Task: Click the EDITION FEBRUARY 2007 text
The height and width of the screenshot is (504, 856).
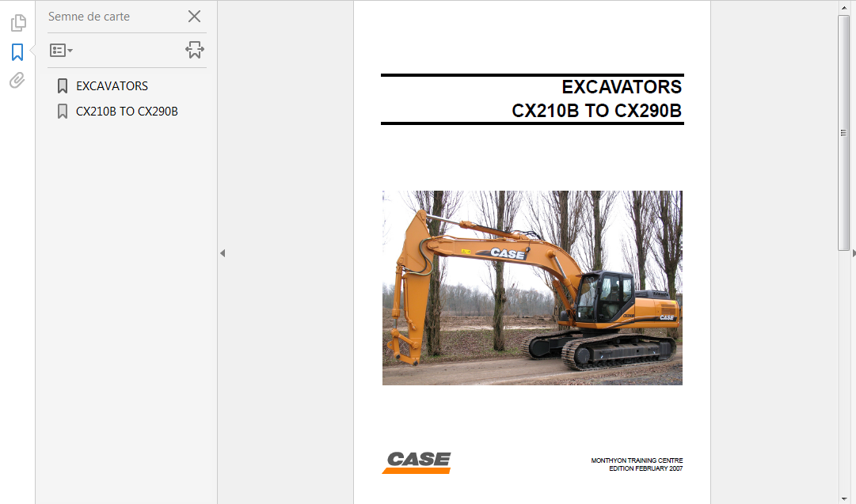Action: click(x=646, y=468)
